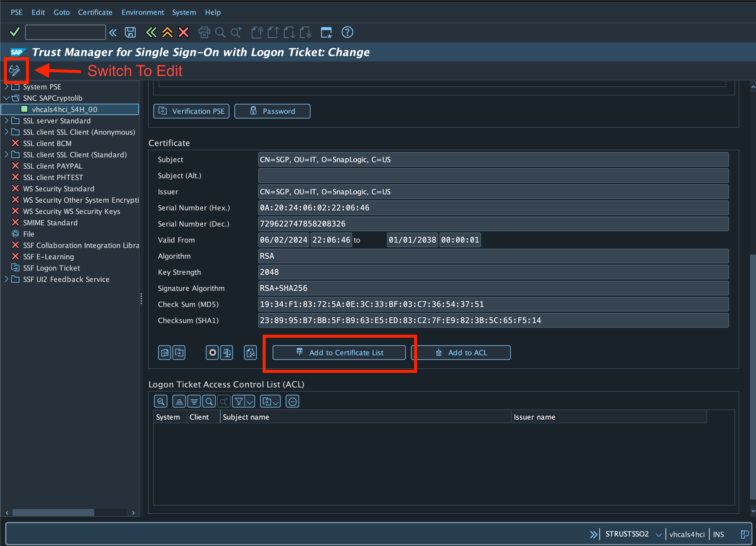This screenshot has height=546, width=756.
Task: Open the filter options dropdown arrow in ACL toolbar
Action: pyautogui.click(x=250, y=401)
